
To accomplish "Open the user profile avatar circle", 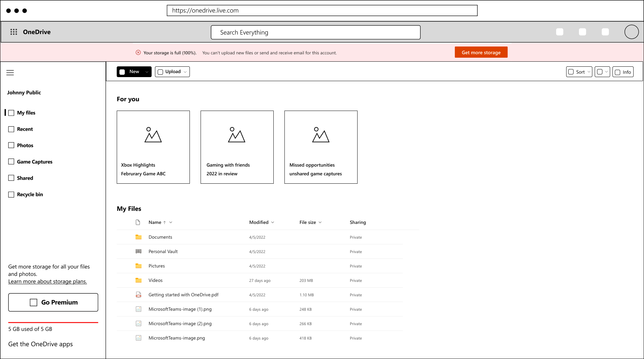I will click(x=632, y=32).
